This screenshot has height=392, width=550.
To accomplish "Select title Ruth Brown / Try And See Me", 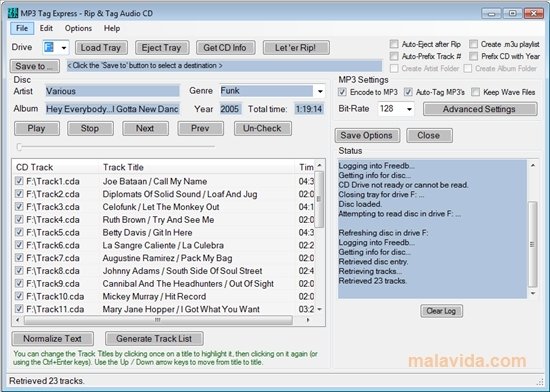I will tap(158, 220).
